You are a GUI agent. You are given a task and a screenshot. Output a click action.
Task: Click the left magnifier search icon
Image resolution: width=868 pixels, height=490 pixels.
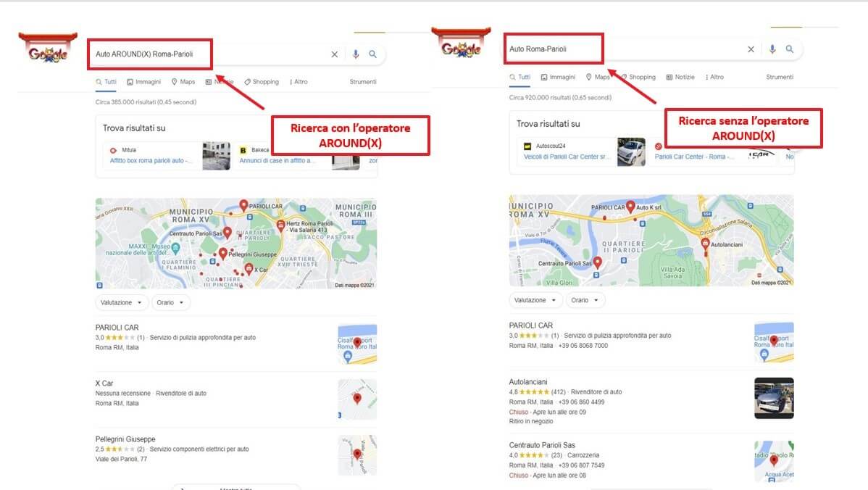click(x=373, y=54)
